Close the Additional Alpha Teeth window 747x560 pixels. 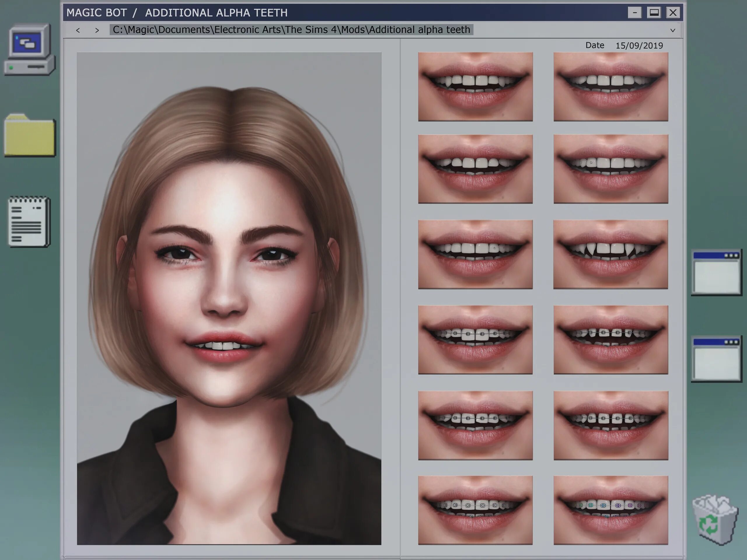(673, 13)
